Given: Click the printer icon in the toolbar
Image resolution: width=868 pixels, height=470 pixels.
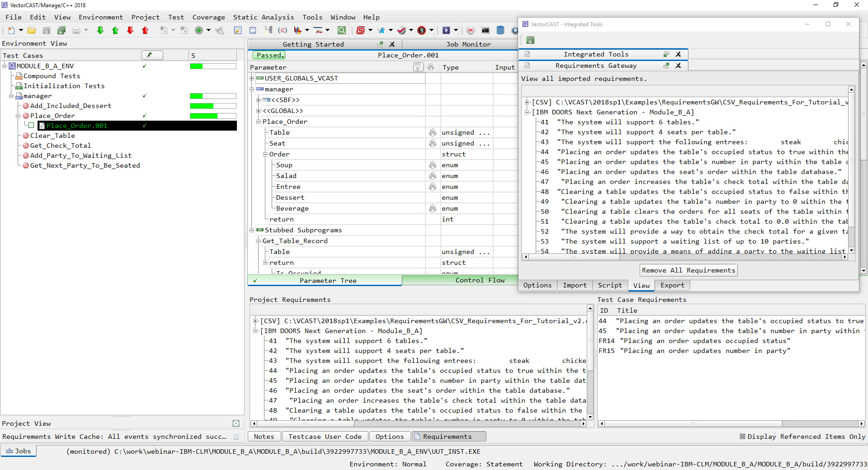Looking at the screenshot, I should click(76, 30).
